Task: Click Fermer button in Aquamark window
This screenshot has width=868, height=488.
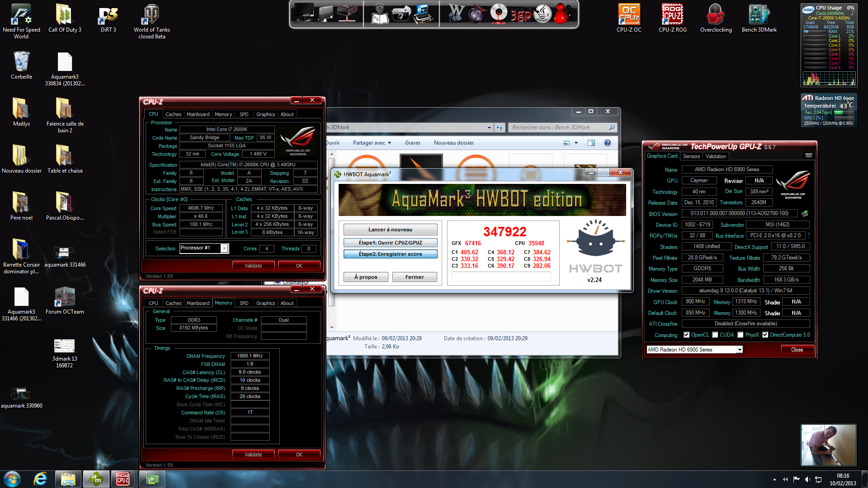Action: pyautogui.click(x=415, y=277)
